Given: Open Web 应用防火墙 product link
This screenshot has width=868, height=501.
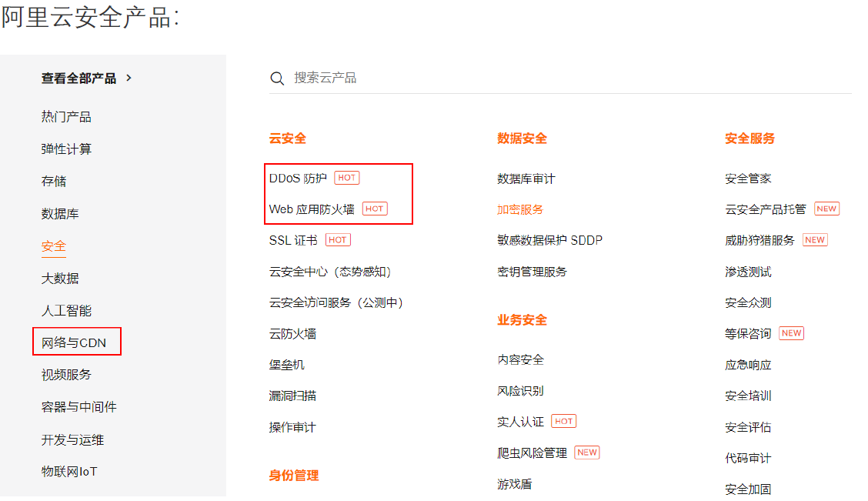Looking at the screenshot, I should click(x=312, y=209).
